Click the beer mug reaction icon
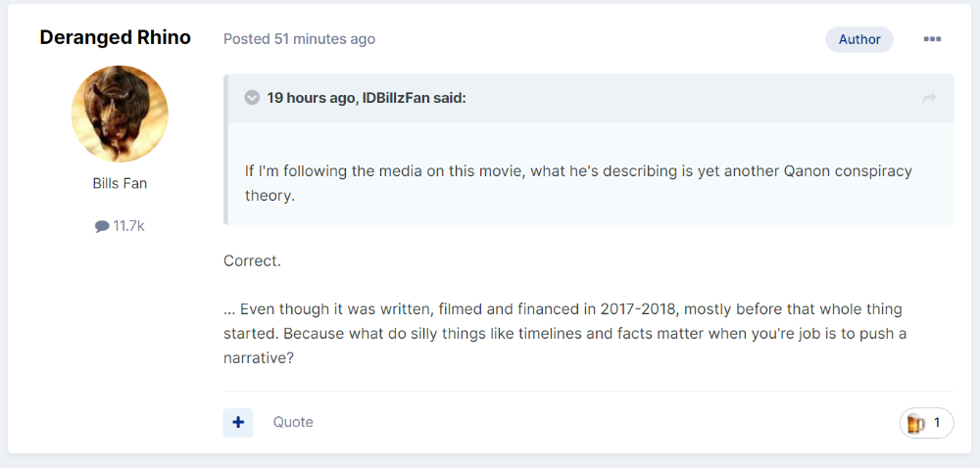980x468 pixels. tap(915, 423)
